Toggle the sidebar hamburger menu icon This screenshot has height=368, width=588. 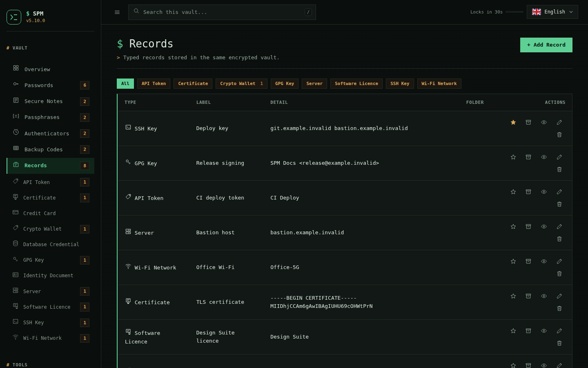click(x=117, y=12)
